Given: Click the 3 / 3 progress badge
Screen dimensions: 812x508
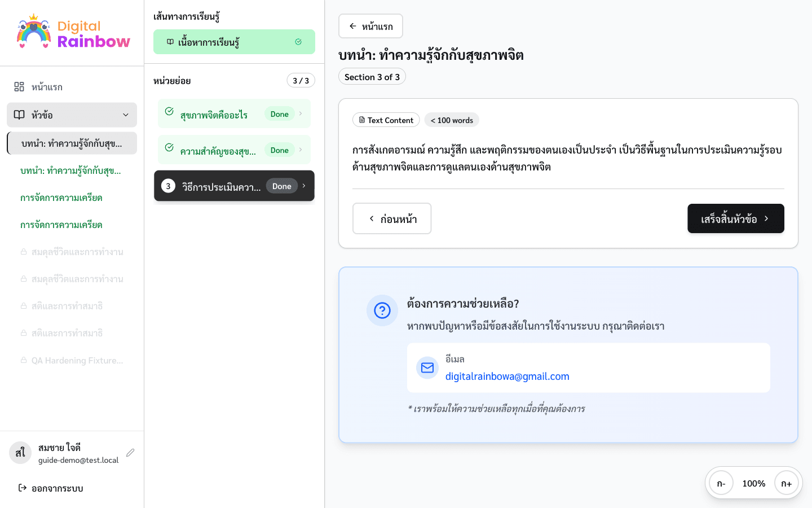Looking at the screenshot, I should [301, 81].
